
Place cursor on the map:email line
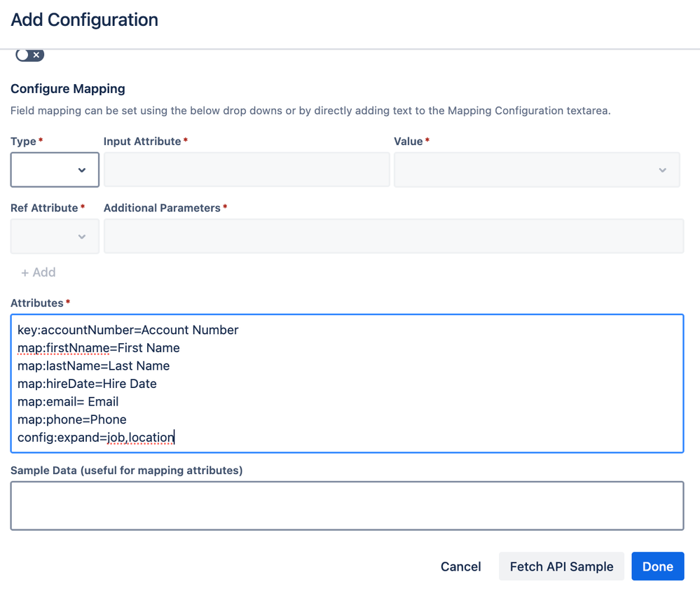pyautogui.click(x=69, y=402)
